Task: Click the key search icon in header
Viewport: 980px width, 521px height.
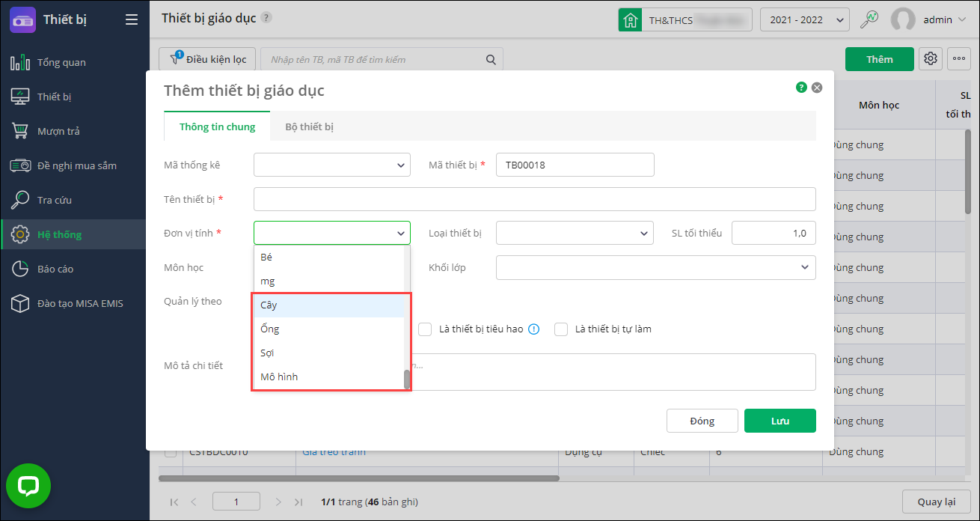Action: (x=869, y=19)
